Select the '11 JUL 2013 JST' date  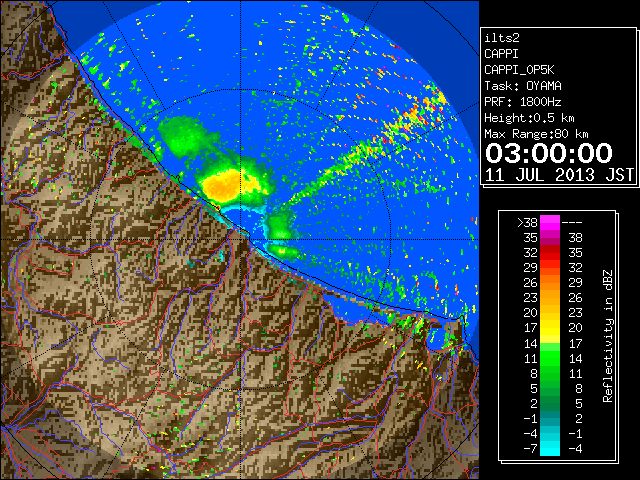click(x=559, y=175)
